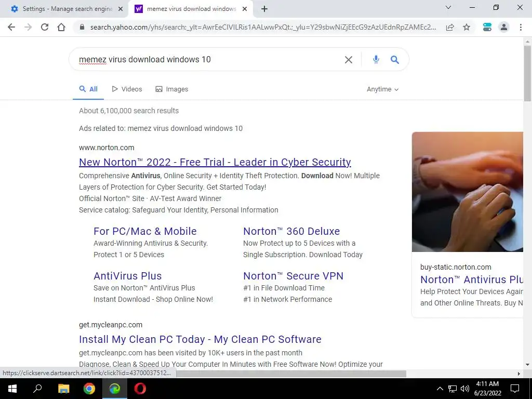Launch Google Chrome from taskbar
532x399 pixels.
tap(89, 389)
